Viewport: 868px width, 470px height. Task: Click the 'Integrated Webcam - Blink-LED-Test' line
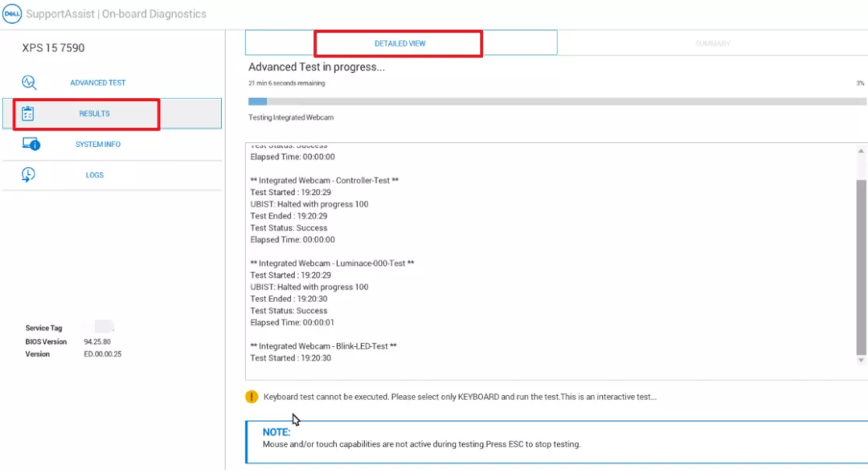(323, 346)
